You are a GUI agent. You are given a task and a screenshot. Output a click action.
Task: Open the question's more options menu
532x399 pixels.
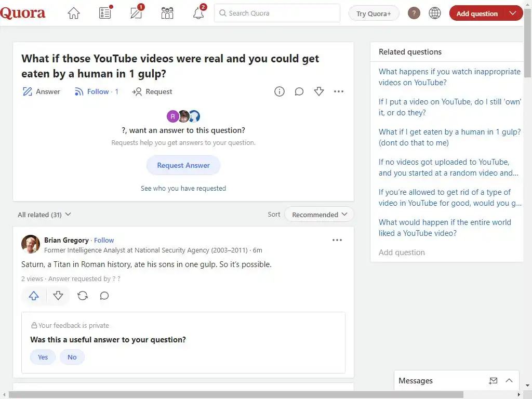[x=339, y=91]
